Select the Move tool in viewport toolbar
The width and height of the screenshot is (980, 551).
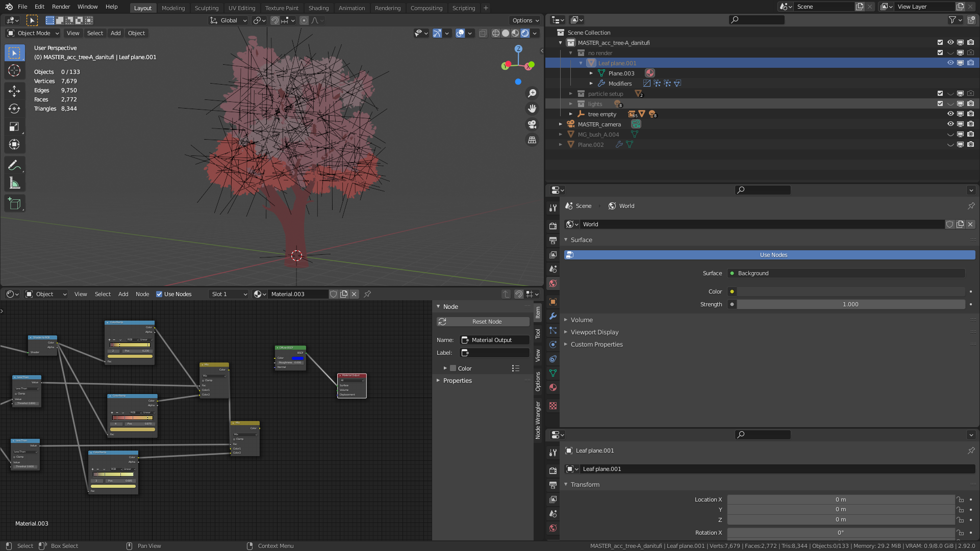point(14,91)
